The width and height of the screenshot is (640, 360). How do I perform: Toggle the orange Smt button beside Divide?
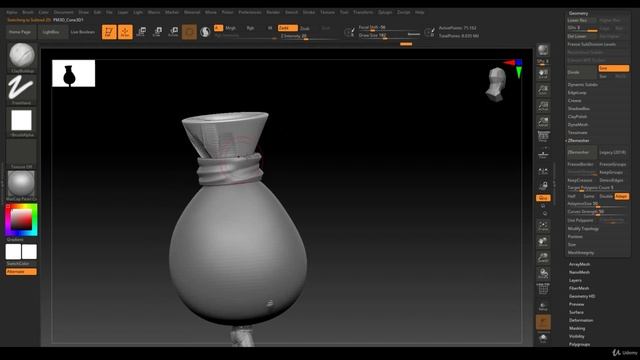pos(613,69)
